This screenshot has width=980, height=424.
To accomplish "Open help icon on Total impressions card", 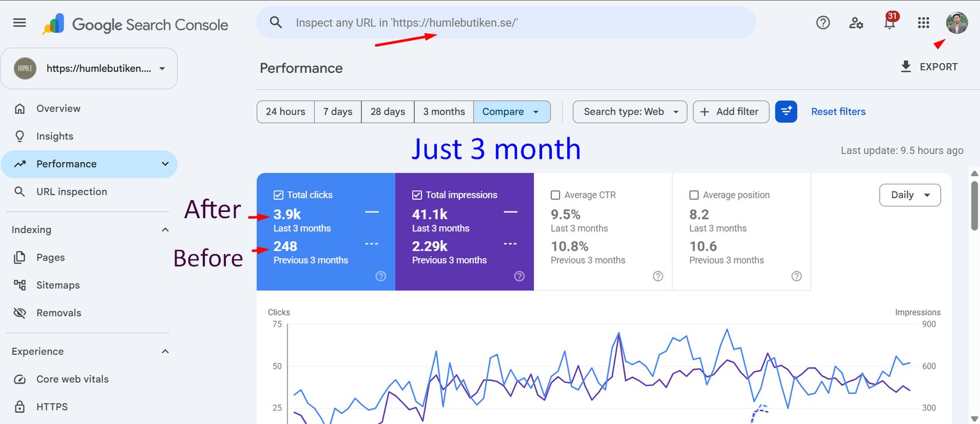I will (519, 276).
